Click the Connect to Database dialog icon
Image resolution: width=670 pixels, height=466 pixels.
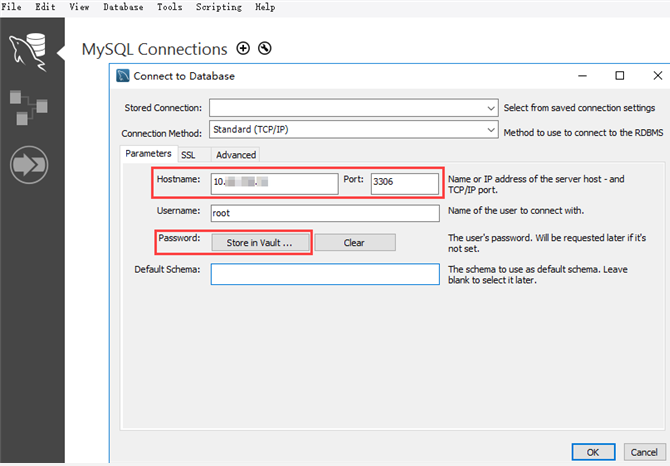pyautogui.click(x=123, y=76)
